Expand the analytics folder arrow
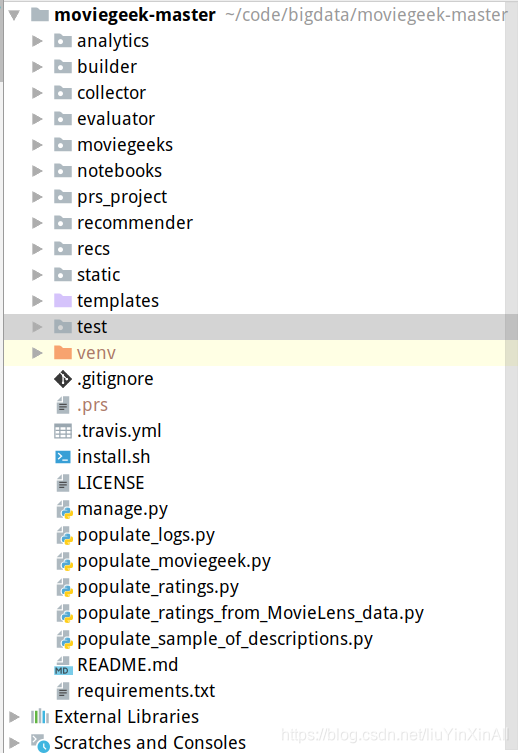The height and width of the screenshot is (753, 518). tap(37, 41)
